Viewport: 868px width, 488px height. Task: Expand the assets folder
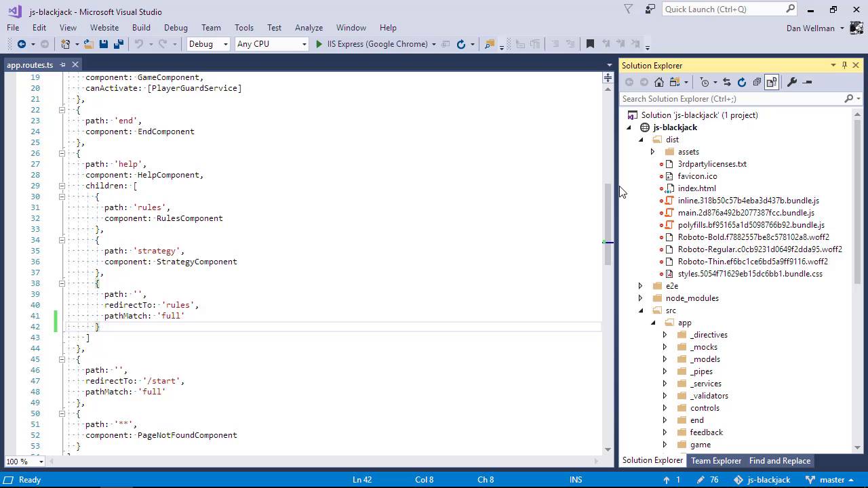(x=653, y=152)
